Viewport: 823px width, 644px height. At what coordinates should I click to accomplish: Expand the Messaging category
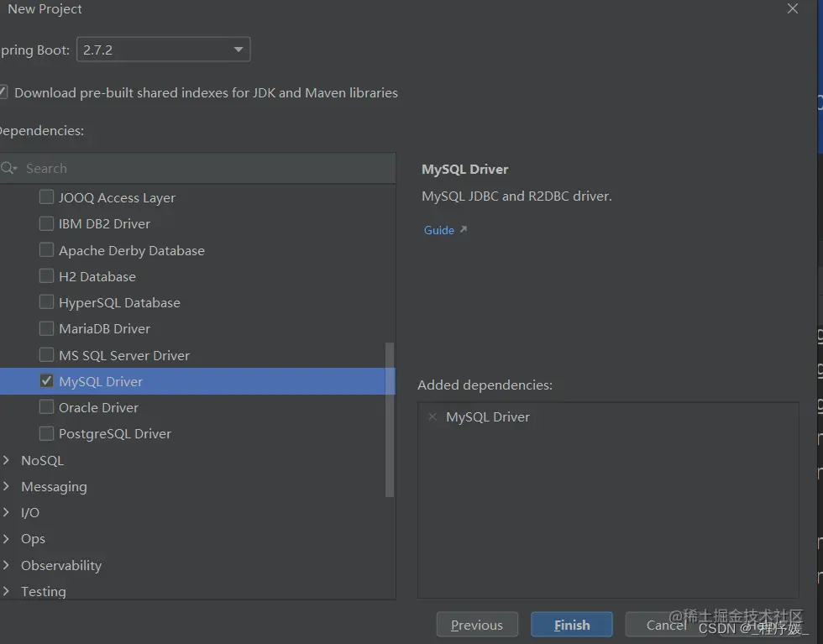pyautogui.click(x=6, y=486)
